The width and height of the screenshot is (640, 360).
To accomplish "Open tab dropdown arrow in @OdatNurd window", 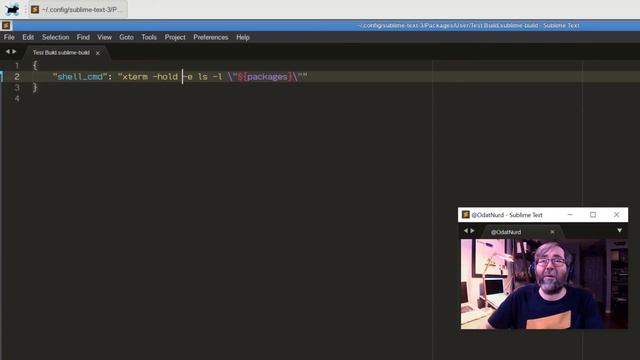I will [620, 231].
